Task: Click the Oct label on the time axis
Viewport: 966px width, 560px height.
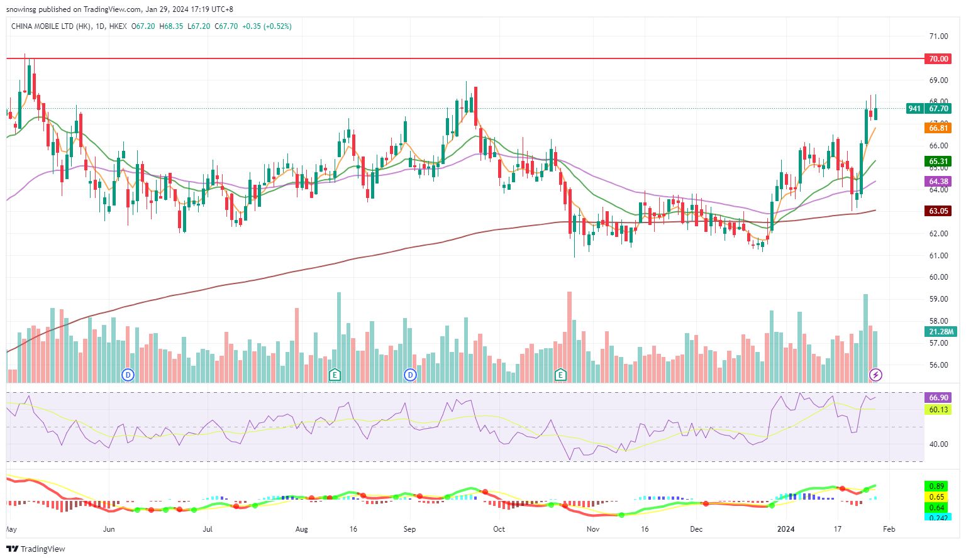Action: pyautogui.click(x=499, y=529)
